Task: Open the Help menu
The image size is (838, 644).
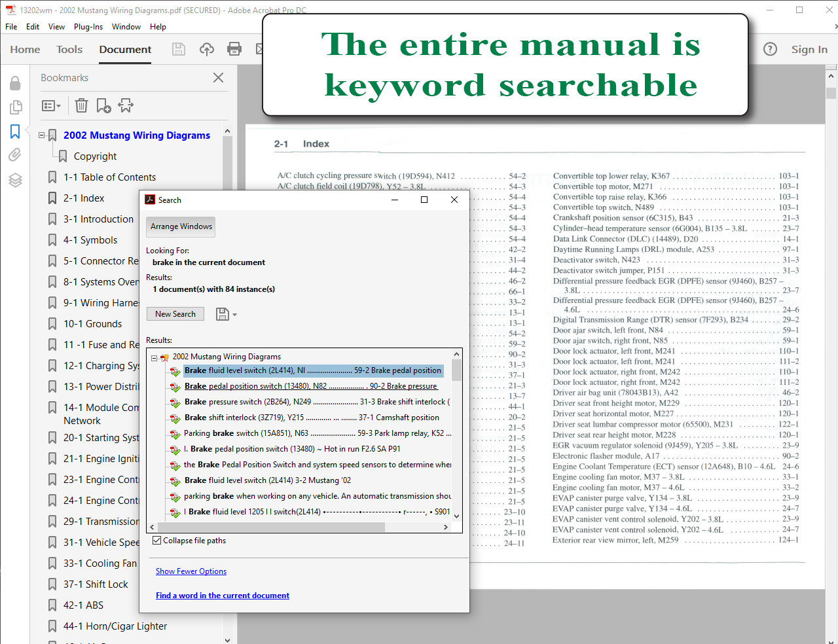Action: tap(158, 27)
